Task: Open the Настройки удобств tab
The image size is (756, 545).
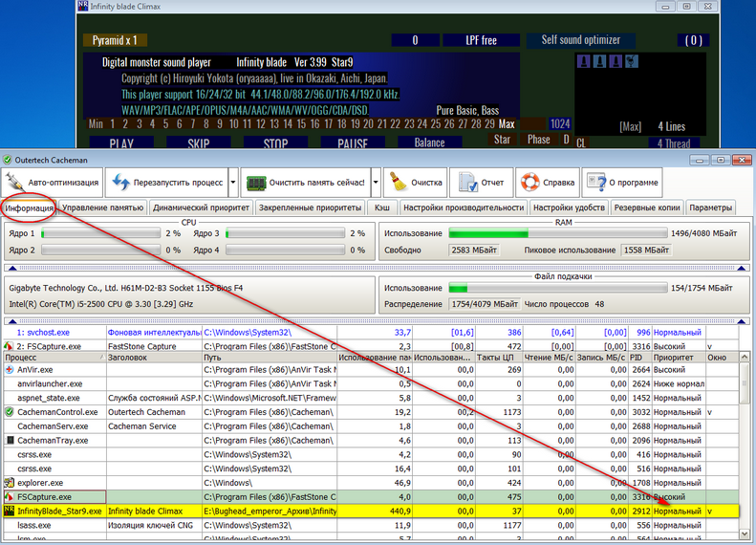Action: [x=569, y=207]
